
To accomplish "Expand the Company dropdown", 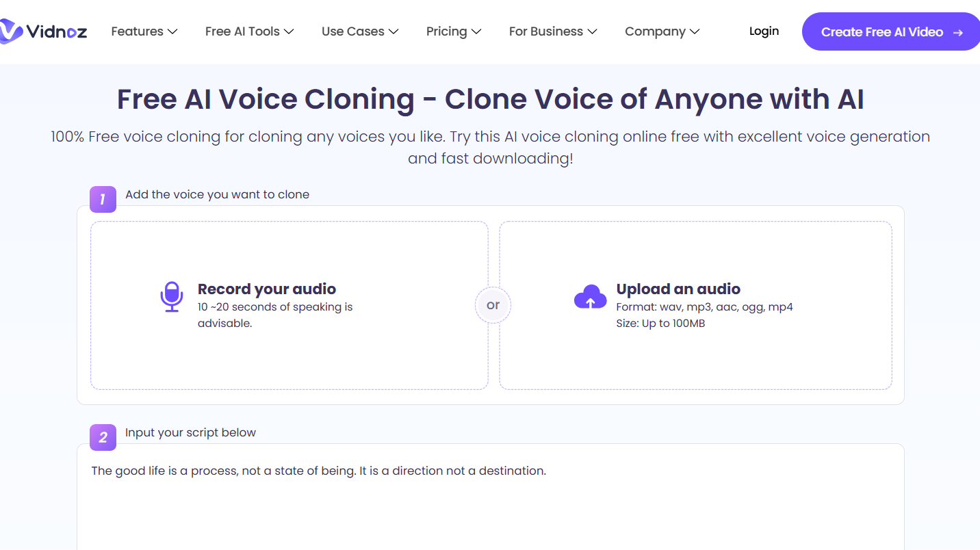I will point(662,31).
